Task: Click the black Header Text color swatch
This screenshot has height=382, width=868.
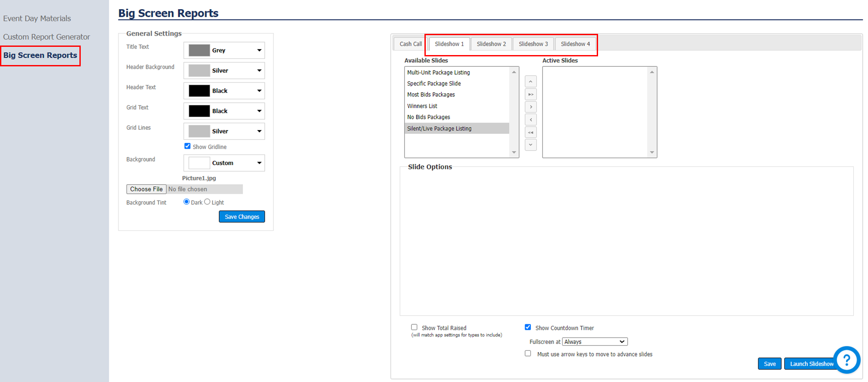Action: (199, 91)
